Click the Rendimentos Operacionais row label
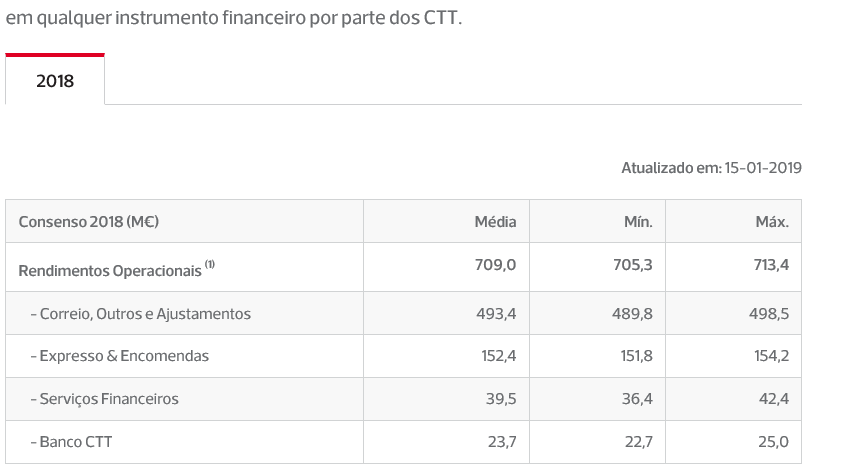Screen dimensions: 845x464 pyautogui.click(x=110, y=271)
